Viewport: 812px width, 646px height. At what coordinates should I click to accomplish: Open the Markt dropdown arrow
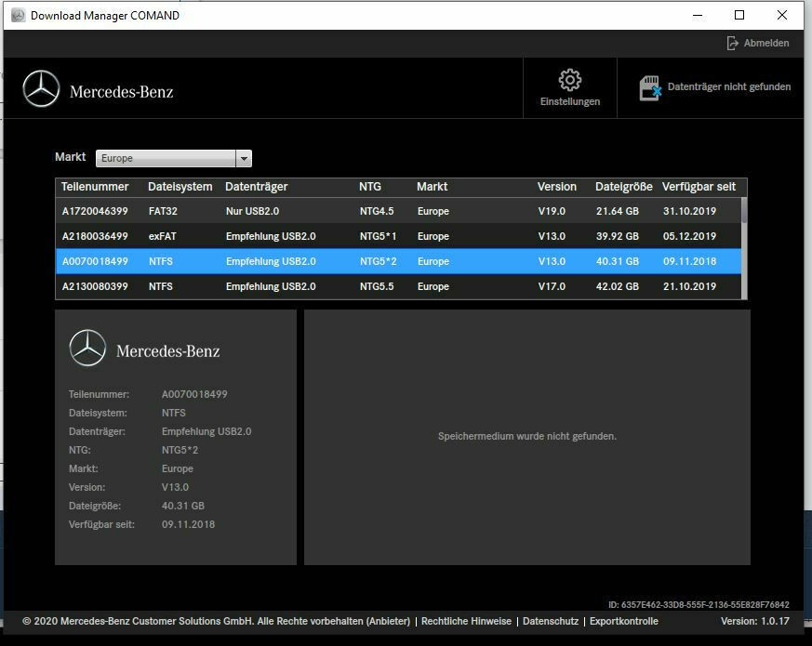244,158
